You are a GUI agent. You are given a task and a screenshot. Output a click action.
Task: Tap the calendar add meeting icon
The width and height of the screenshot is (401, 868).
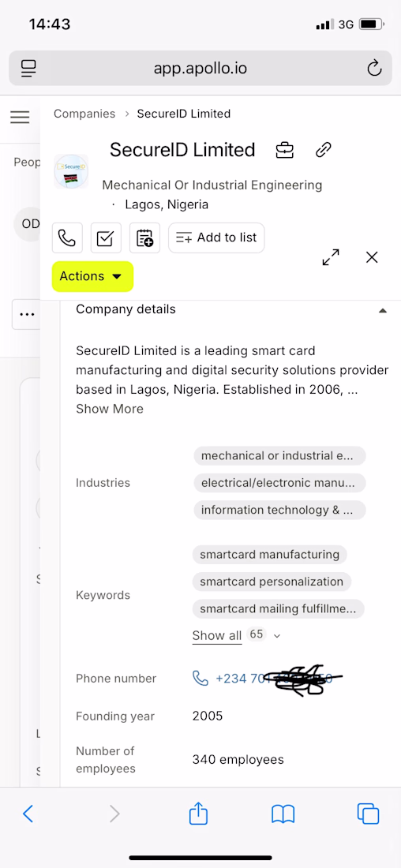pyautogui.click(x=144, y=238)
